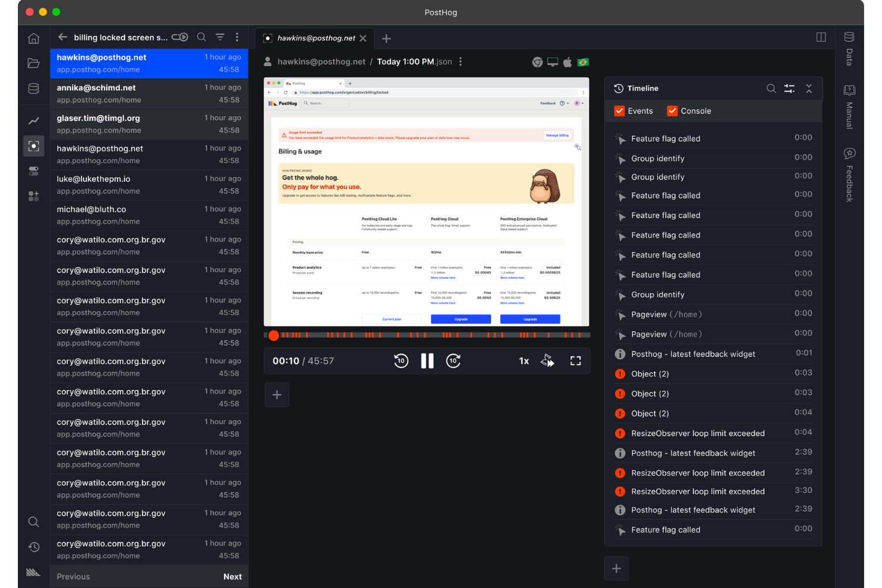
Task: Click the red playhead on the timeline scrubber
Action: pos(274,335)
